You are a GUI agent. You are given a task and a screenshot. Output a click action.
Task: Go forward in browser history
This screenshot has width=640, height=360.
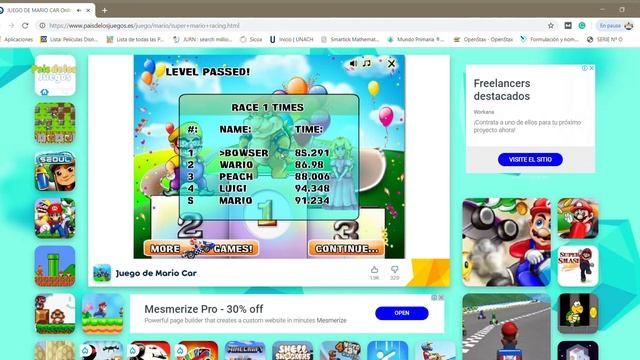point(11,25)
